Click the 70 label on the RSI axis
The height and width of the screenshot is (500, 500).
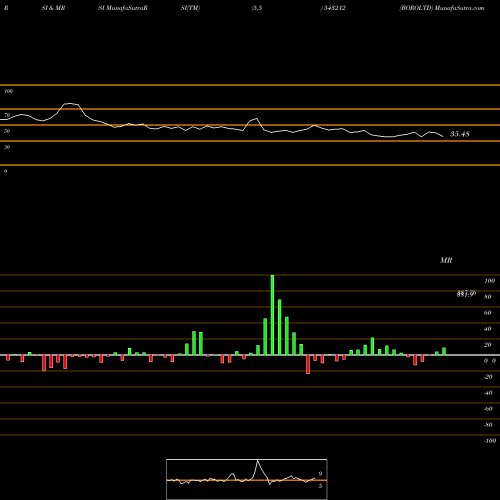[7, 115]
